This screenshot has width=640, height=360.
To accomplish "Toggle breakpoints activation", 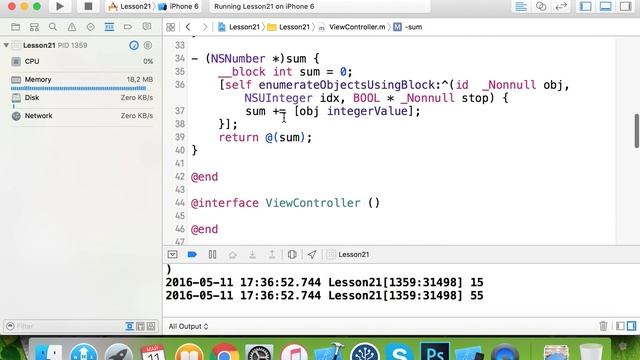I will coord(192,254).
